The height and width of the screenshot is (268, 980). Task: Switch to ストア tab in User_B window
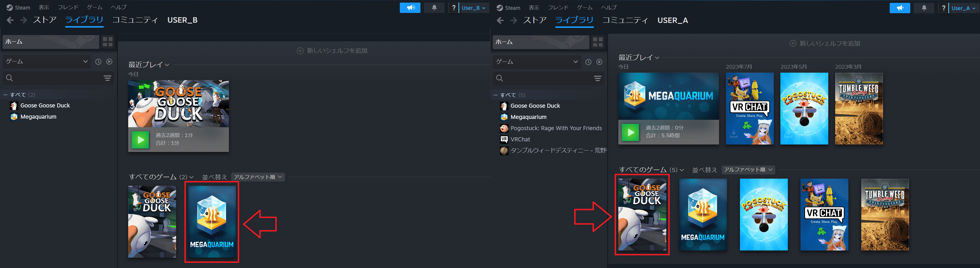point(44,20)
